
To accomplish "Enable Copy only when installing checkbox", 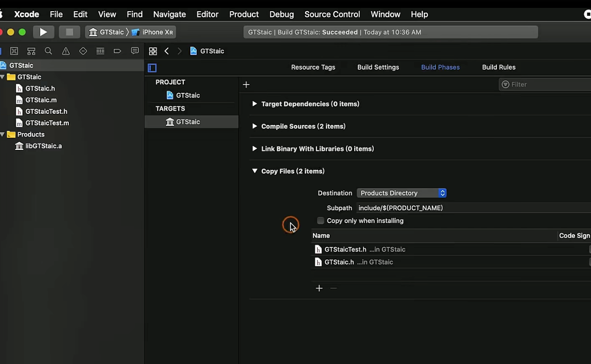I will 320,221.
